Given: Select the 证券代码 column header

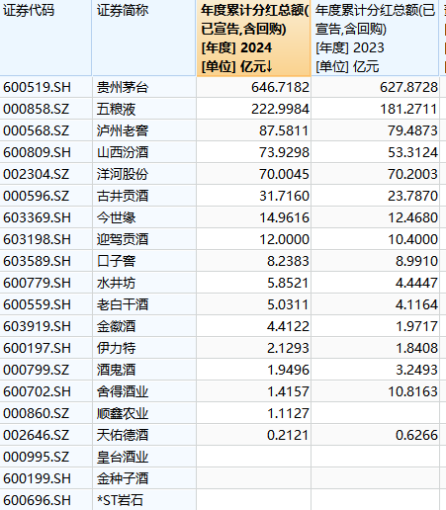Looking at the screenshot, I should coord(46,38).
